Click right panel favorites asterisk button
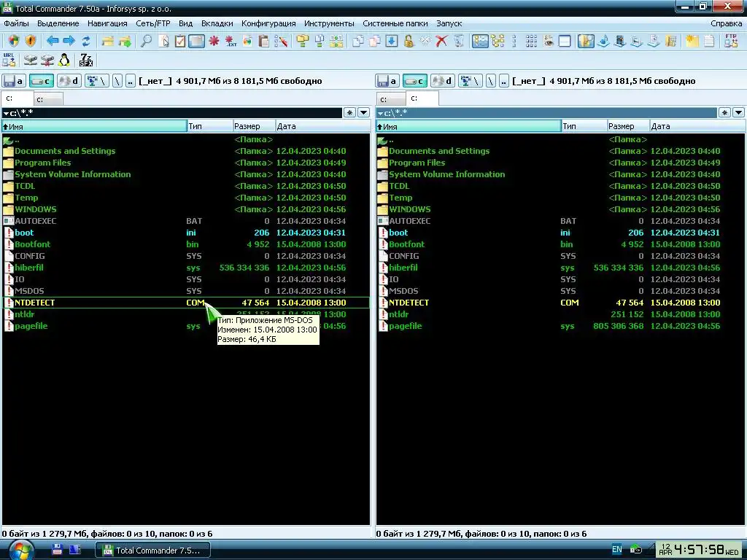This screenshot has width=747, height=560. point(724,113)
